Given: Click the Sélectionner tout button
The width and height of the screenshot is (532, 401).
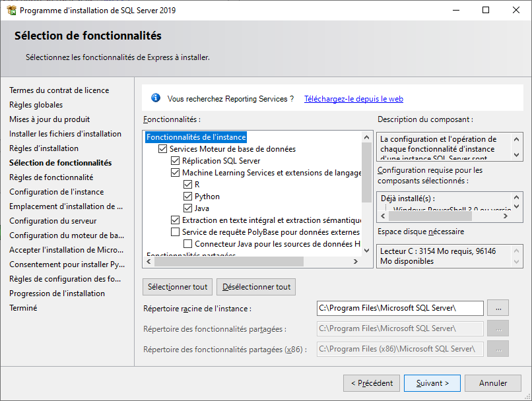Looking at the screenshot, I should coord(178,287).
